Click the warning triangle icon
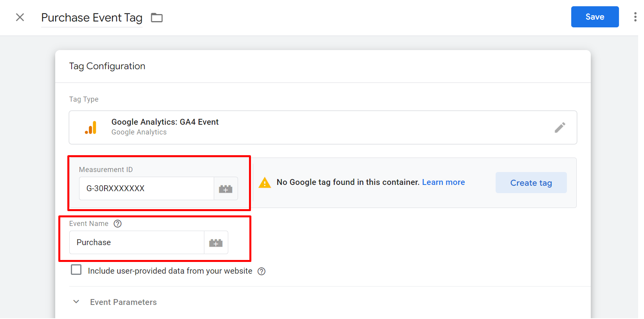 (x=265, y=183)
